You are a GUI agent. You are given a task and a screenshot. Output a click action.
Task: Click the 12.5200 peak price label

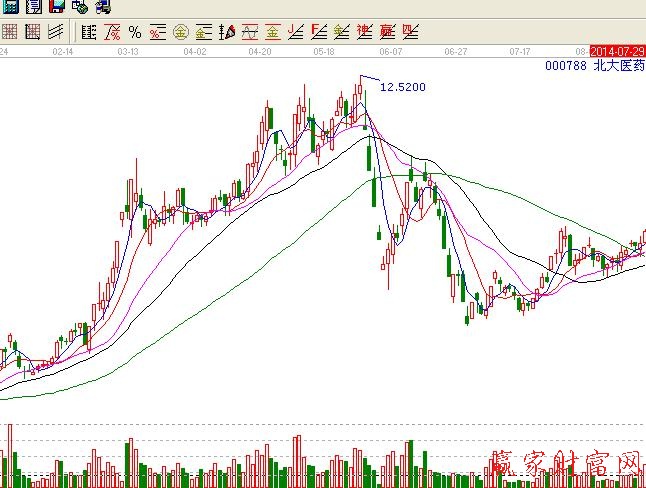(x=403, y=87)
